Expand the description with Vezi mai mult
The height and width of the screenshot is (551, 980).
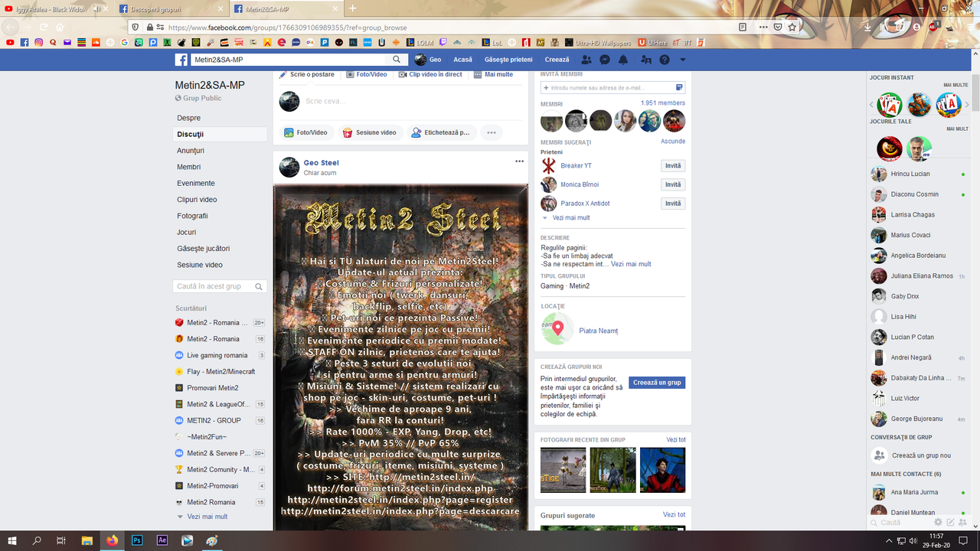[x=631, y=264]
